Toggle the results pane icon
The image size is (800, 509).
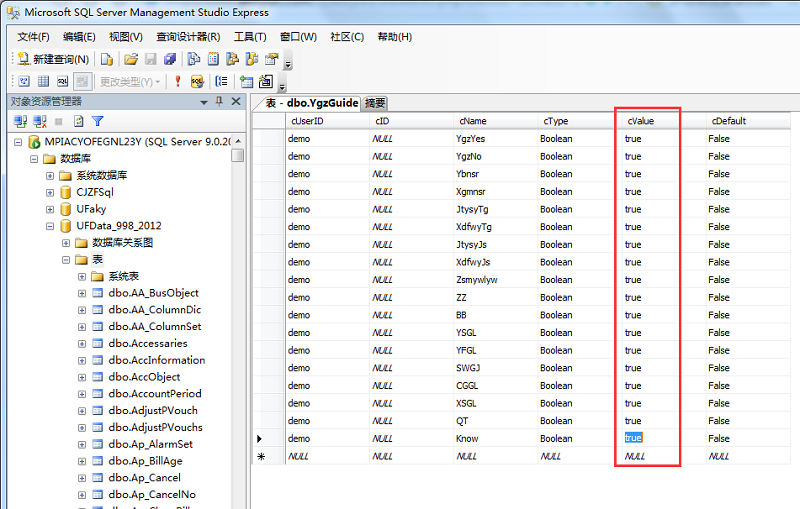coord(82,81)
